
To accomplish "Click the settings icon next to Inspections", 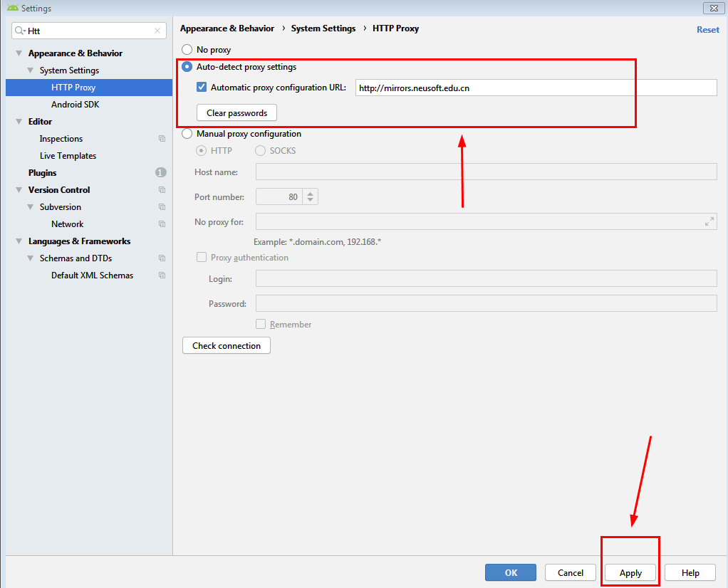I will [160, 138].
